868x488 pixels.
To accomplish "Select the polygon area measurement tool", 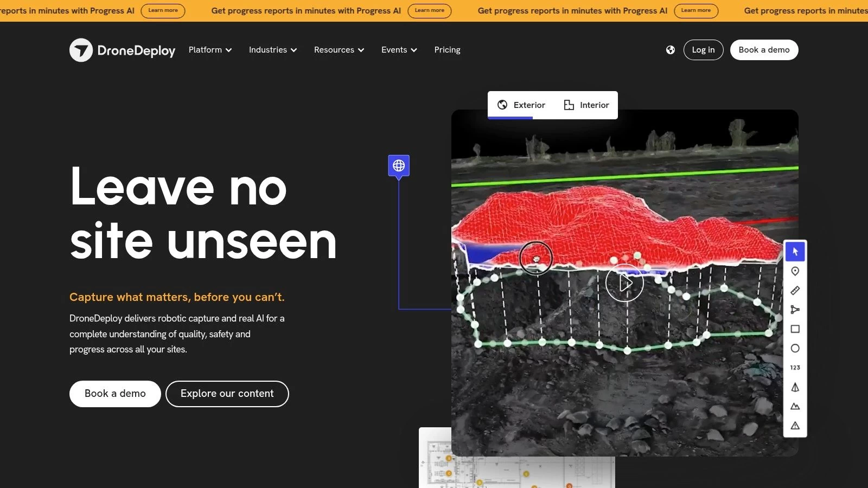I will point(795,310).
